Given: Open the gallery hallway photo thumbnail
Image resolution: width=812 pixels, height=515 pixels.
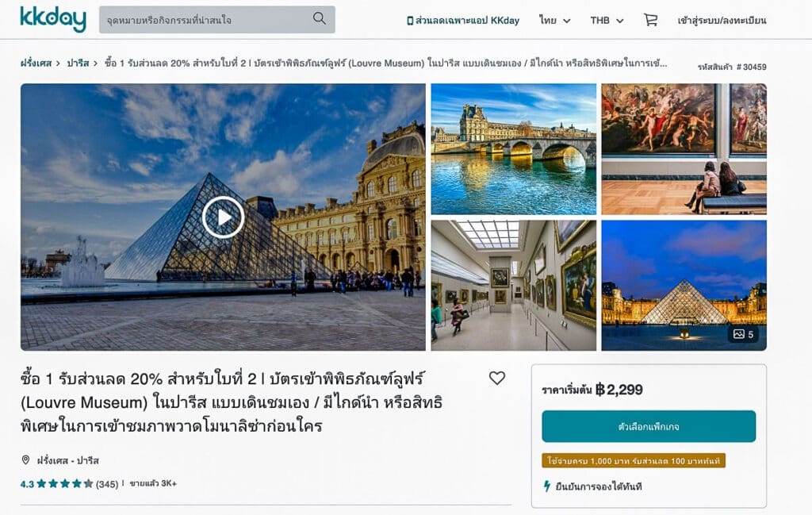Looking at the screenshot, I should 514,286.
